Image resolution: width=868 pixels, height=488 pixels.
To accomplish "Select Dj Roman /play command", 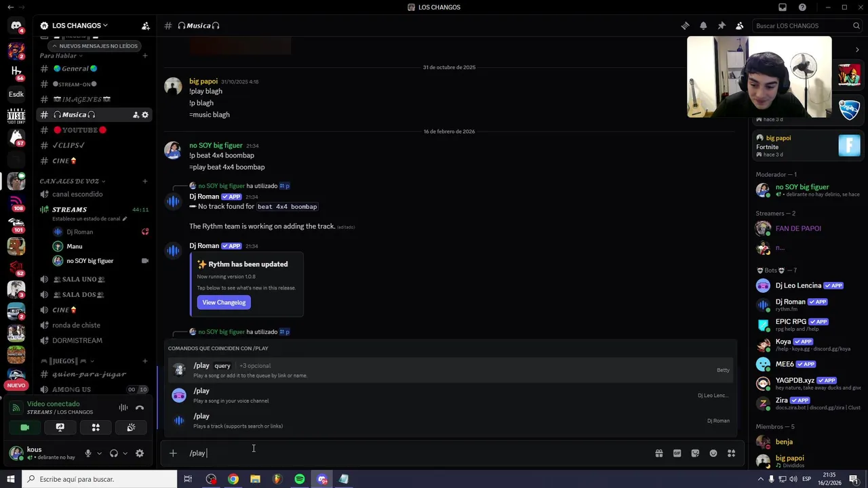I will tap(452, 421).
